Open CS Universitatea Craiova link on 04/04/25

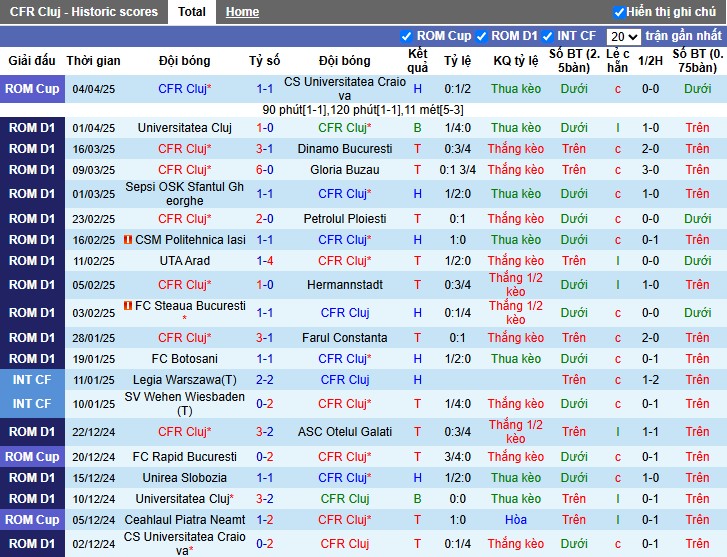tap(344, 89)
